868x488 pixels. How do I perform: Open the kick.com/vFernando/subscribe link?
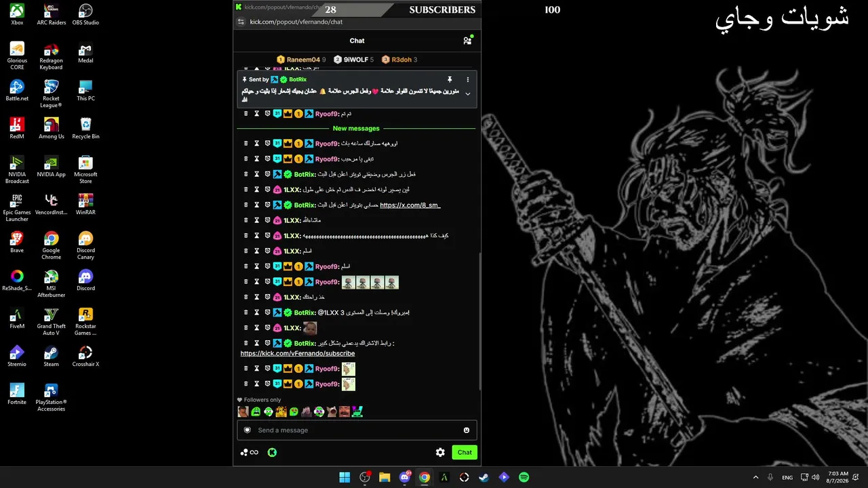click(x=298, y=354)
